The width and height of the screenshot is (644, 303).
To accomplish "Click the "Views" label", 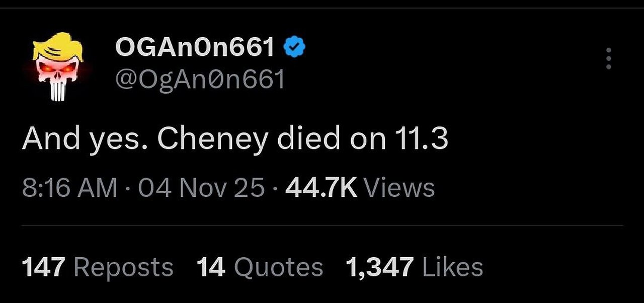I will 399,188.
